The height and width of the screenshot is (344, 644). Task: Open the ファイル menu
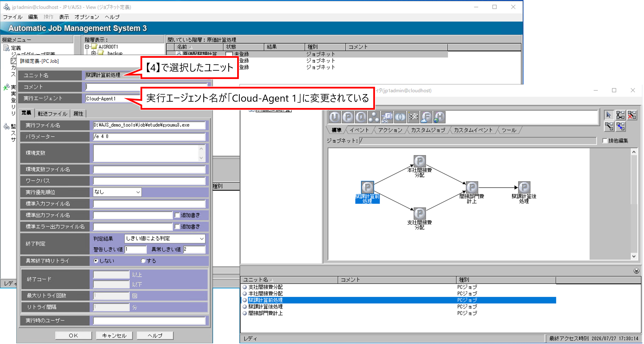click(13, 17)
